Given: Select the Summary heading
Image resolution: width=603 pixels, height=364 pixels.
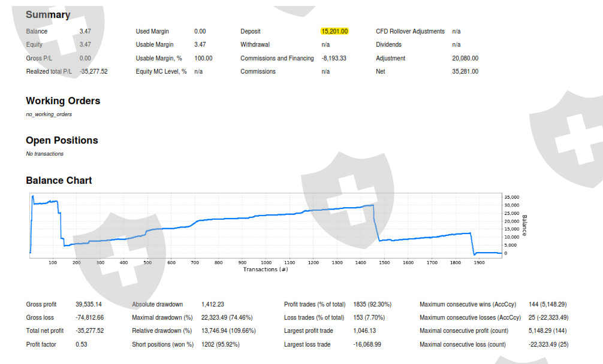Looking at the screenshot, I should pos(48,14).
